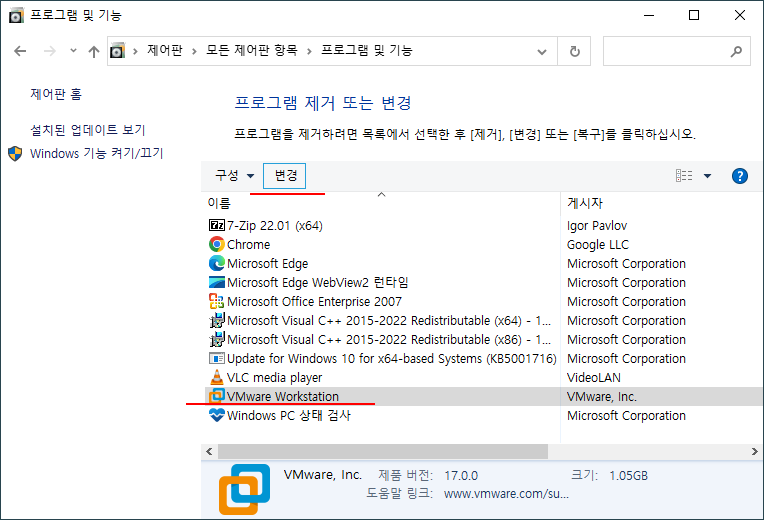Open the recent locations dropdown arrow
The width and height of the screenshot is (764, 520).
[73, 50]
